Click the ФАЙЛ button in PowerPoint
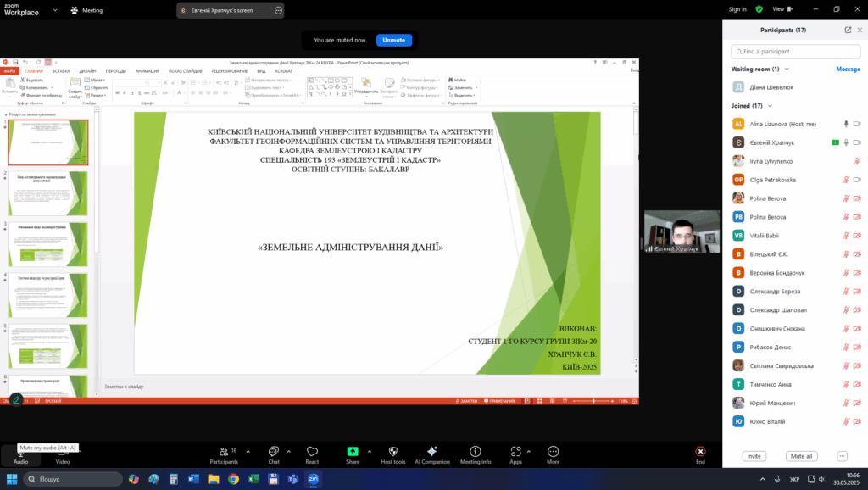 tap(9, 71)
